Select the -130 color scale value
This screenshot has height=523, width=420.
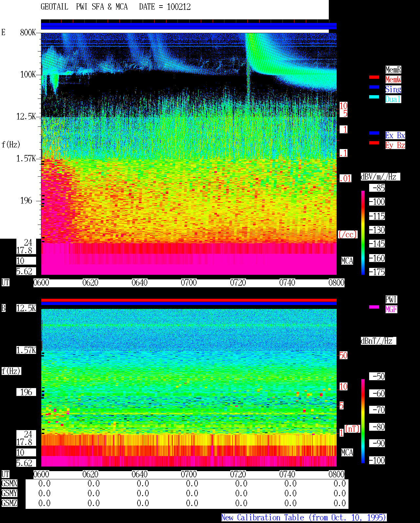coord(377,230)
